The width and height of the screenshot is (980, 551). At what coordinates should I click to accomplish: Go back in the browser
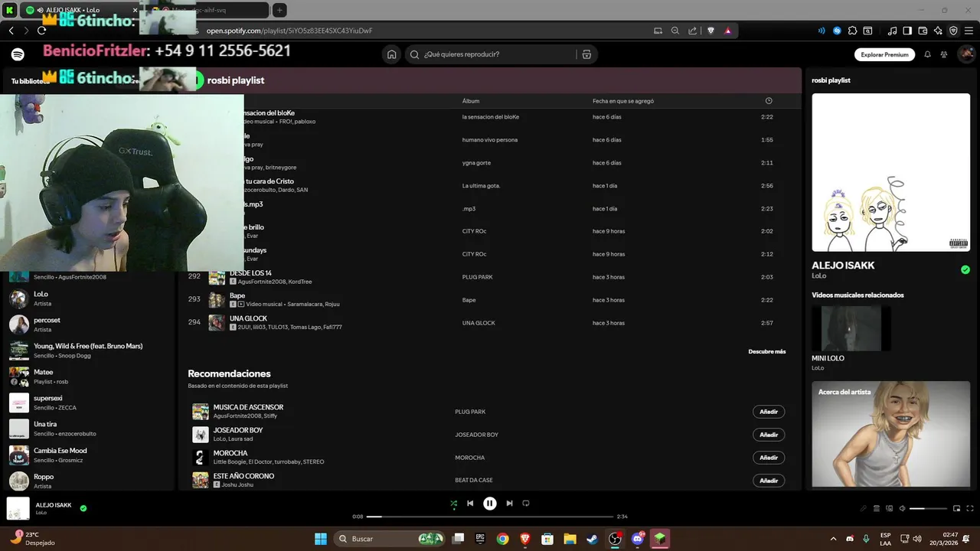click(11, 31)
